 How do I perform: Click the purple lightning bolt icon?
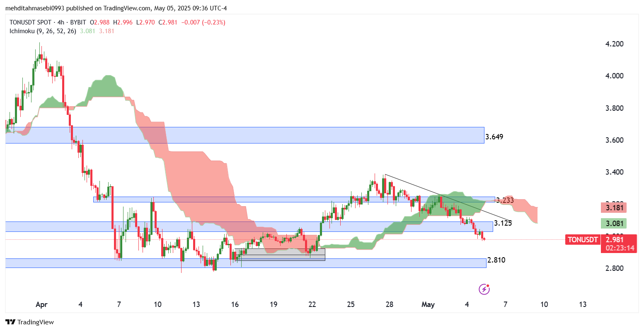click(484, 289)
